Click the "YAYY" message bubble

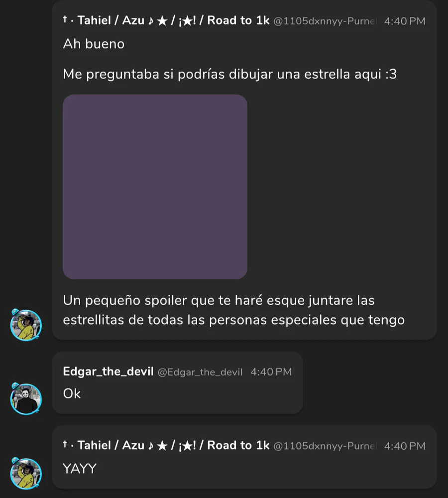pos(244,457)
